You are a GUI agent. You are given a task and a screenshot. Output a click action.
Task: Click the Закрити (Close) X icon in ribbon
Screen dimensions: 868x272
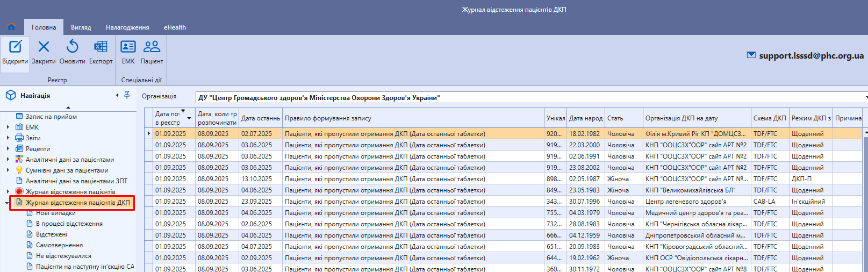coord(44,47)
